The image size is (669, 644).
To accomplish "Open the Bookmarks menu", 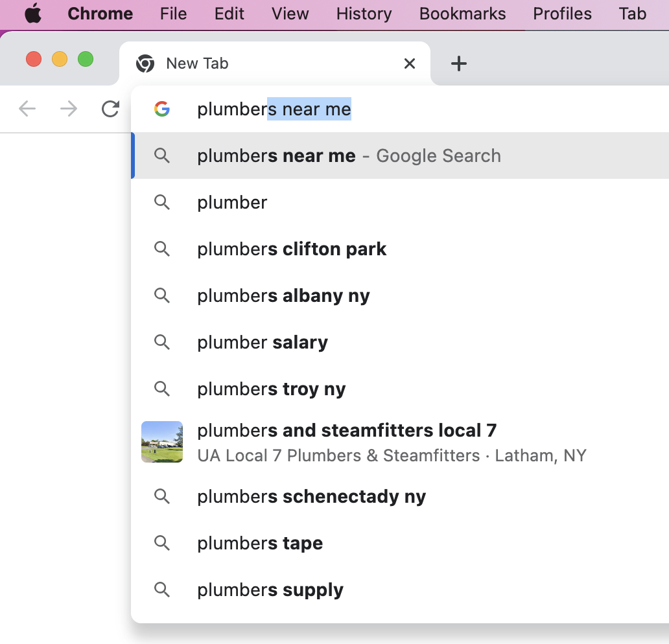I will click(x=462, y=14).
